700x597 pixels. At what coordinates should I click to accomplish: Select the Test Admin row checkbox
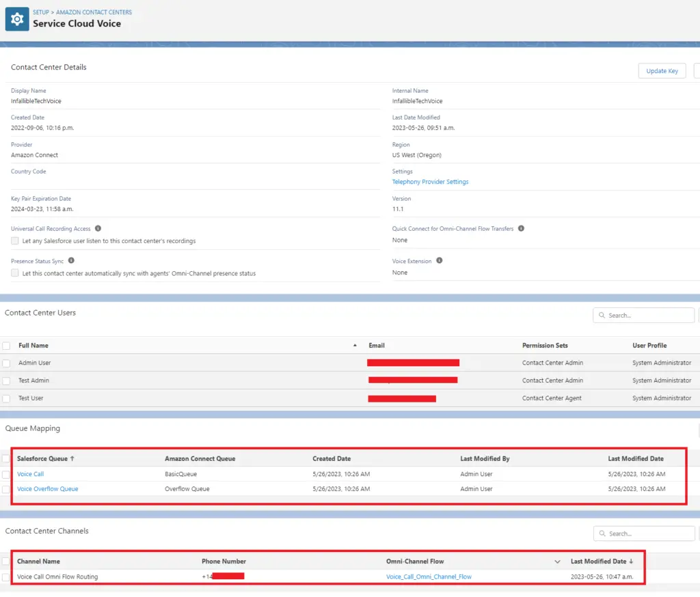[x=6, y=380]
